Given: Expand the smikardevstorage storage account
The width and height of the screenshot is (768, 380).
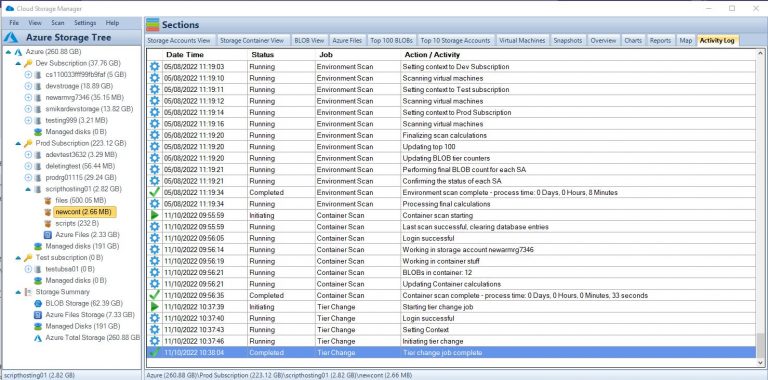Looking at the screenshot, I should (28, 109).
